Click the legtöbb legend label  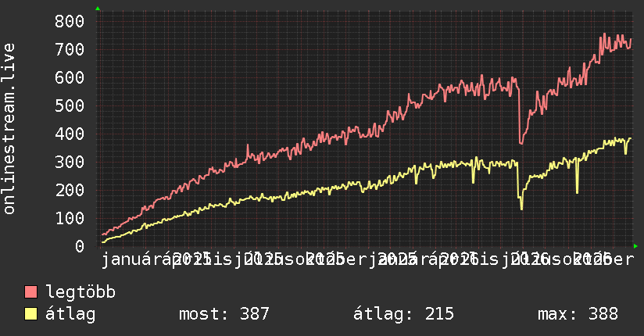pos(80,291)
